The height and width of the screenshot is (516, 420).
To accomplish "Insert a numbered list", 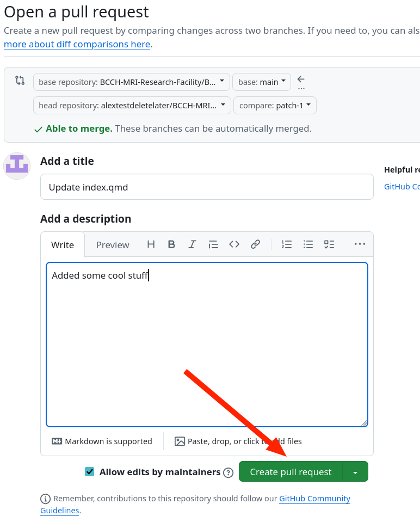I will pyautogui.click(x=287, y=244).
